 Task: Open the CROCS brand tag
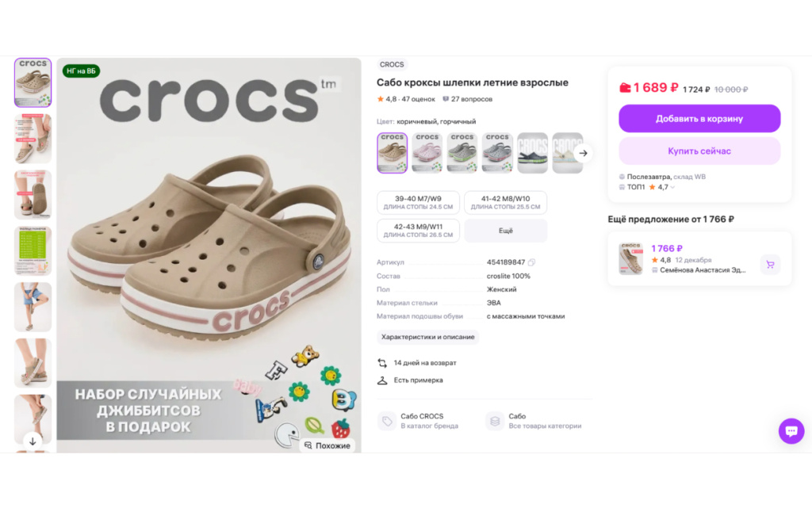click(x=392, y=65)
